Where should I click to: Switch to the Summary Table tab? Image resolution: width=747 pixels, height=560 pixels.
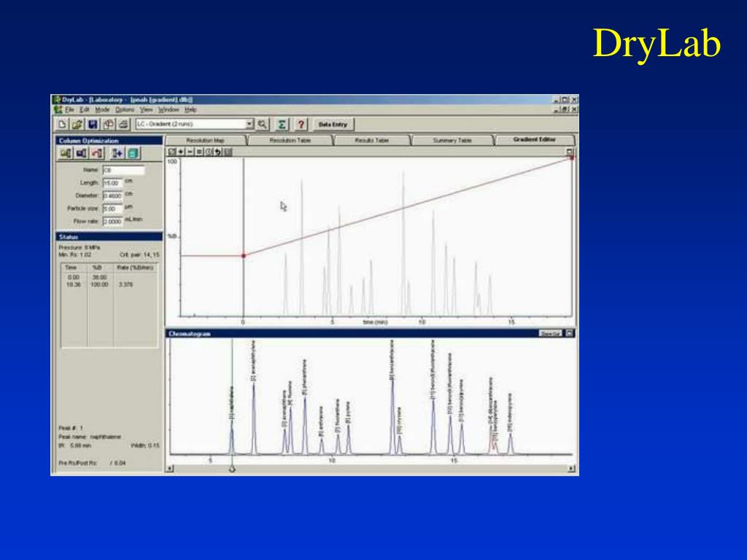click(452, 141)
